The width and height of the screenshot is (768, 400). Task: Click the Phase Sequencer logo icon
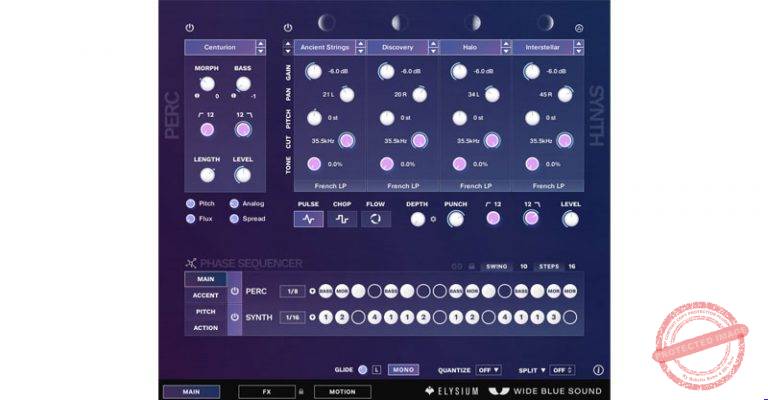pyautogui.click(x=191, y=263)
